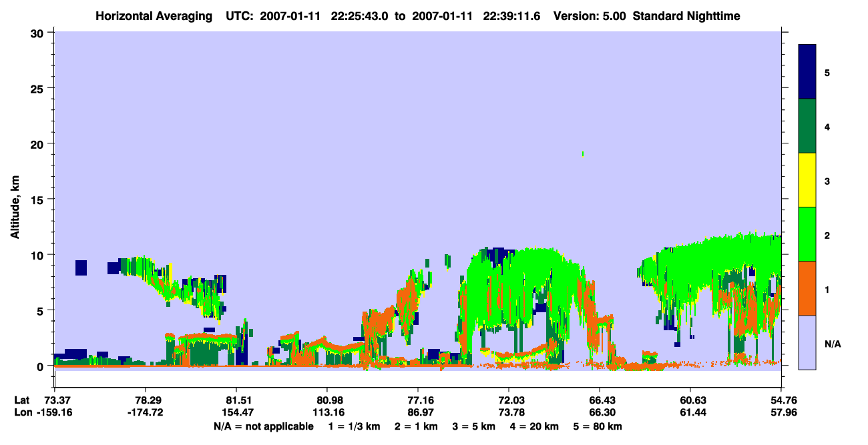
Task: Click the longitude value -159.16
Action: (x=54, y=413)
